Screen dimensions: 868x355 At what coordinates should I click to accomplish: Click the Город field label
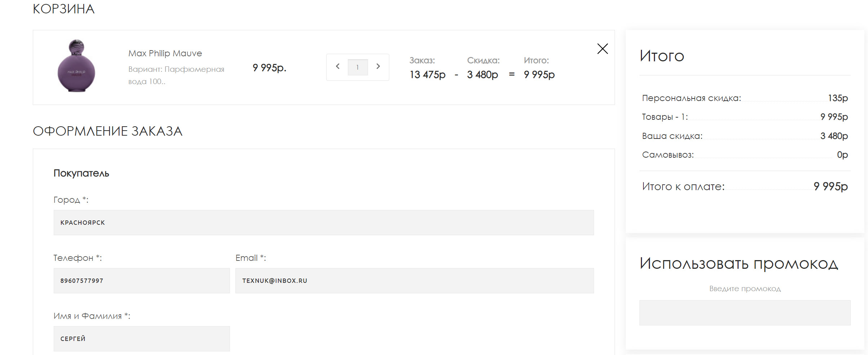[x=71, y=200]
